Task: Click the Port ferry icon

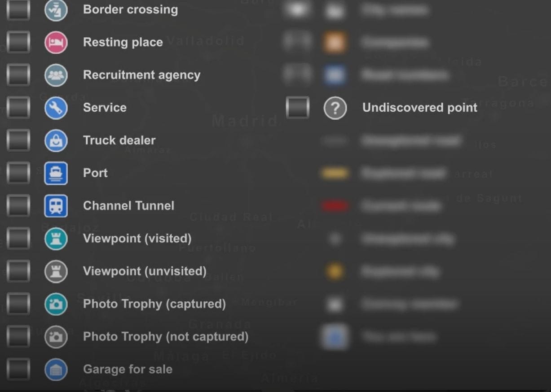Action: (x=56, y=174)
